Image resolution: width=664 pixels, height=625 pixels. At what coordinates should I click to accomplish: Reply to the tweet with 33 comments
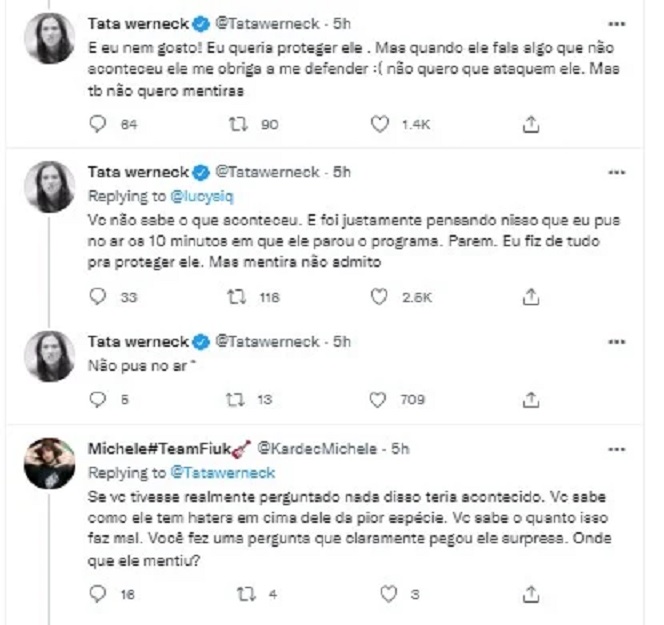(x=97, y=297)
